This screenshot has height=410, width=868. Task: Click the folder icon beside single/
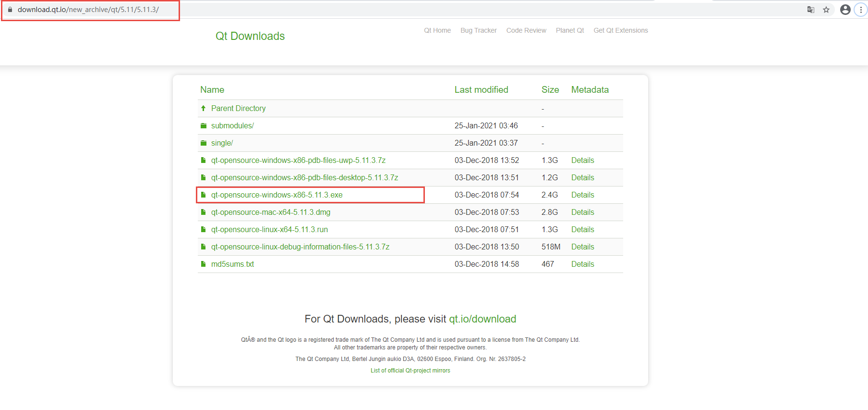click(x=204, y=143)
